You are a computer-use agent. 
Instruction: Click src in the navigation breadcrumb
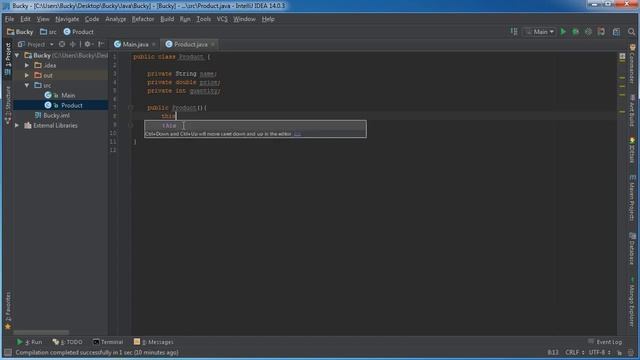(x=48, y=32)
